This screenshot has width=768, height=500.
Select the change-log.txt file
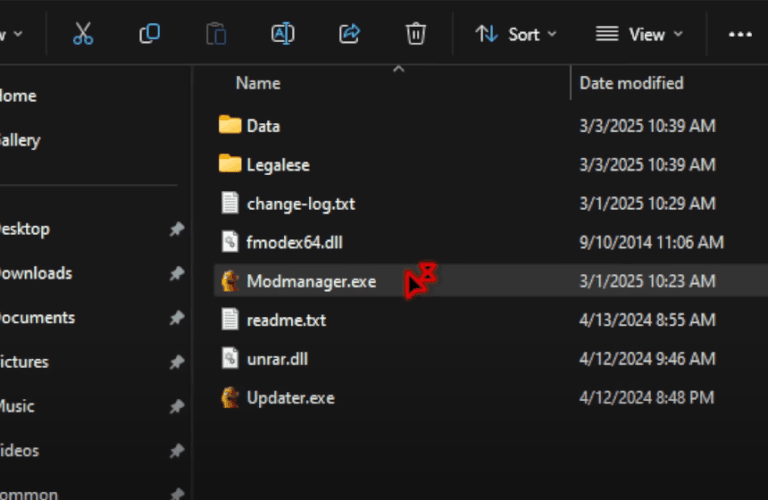click(x=300, y=204)
